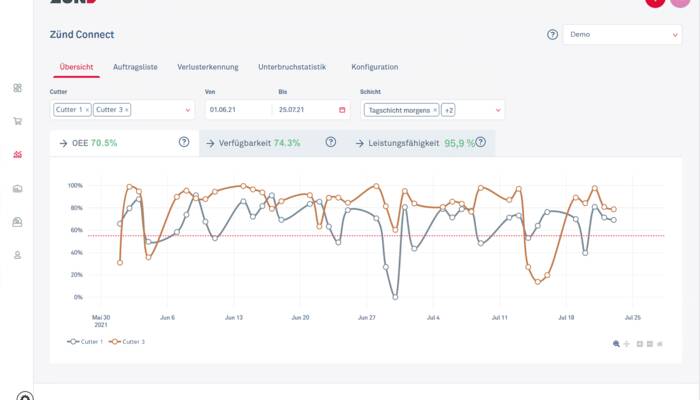Click the calendar icon in Bis field

342,109
